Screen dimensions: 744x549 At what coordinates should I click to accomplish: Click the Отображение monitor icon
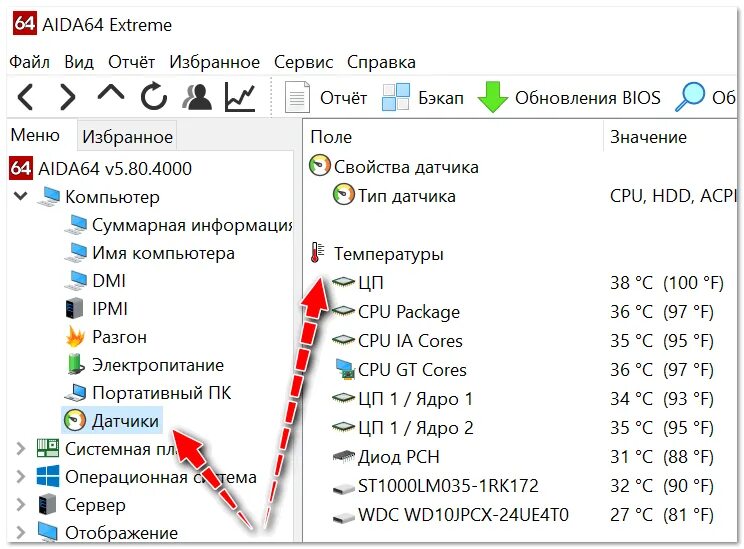(48, 532)
